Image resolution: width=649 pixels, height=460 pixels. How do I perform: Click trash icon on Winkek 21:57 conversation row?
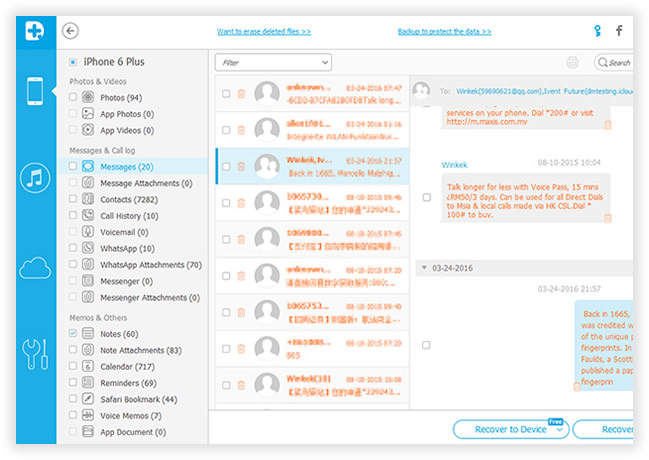(241, 166)
